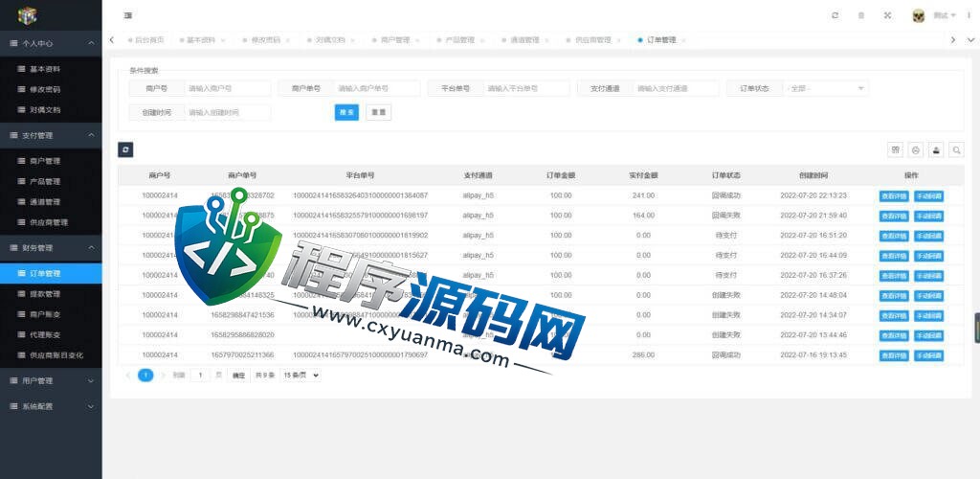980x479 pixels.
Task: Click the dark table refresh button above the table
Action: tap(125, 149)
